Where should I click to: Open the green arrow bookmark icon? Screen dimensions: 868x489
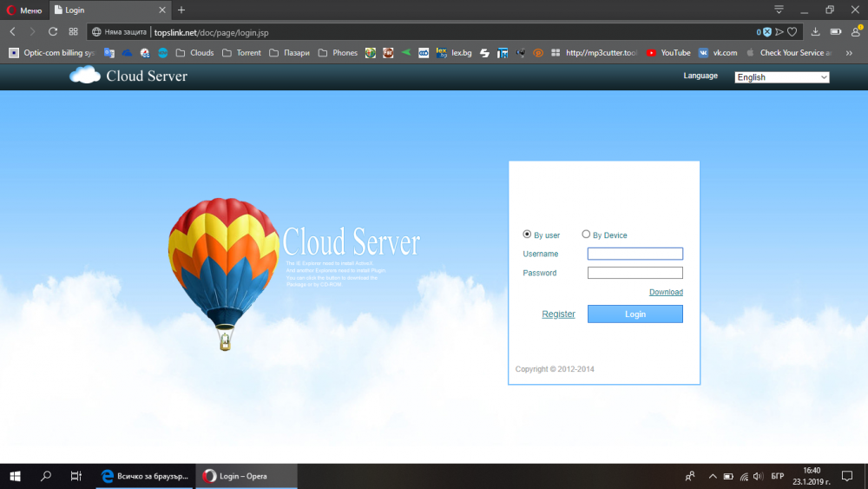coord(405,53)
